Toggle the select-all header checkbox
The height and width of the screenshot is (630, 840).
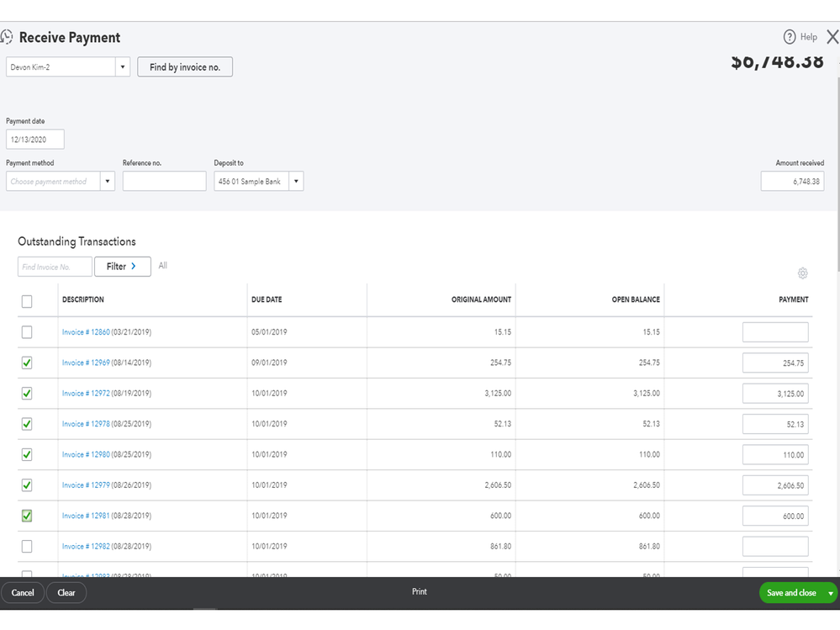27,301
